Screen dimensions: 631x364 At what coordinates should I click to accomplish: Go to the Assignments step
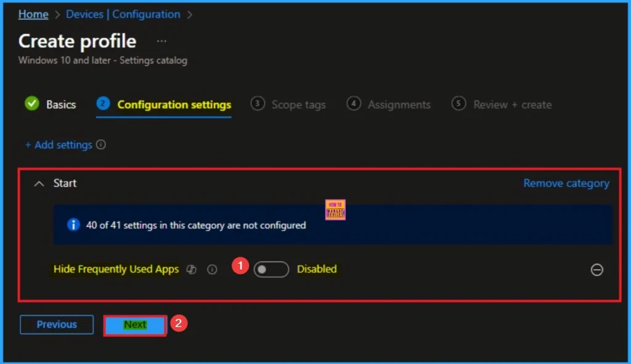click(388, 105)
